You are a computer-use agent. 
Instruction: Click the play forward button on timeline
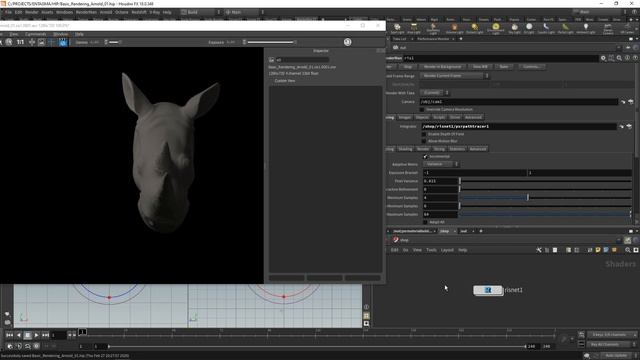coord(37,335)
